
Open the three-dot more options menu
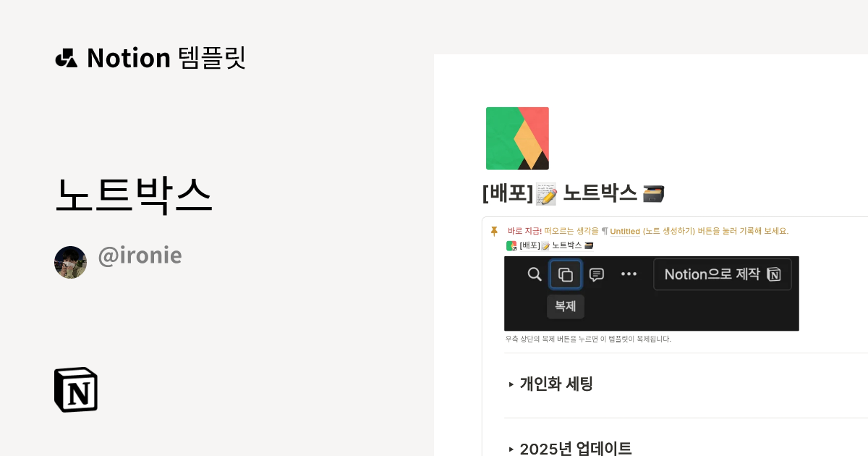629,274
